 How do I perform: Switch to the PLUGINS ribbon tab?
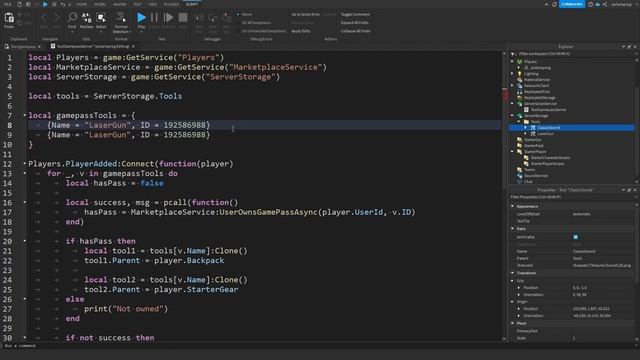[171, 4]
